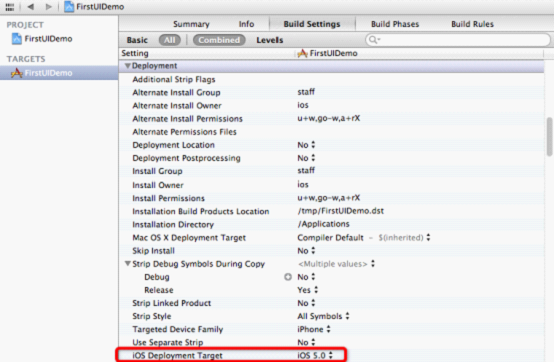Image resolution: width=555 pixels, height=363 pixels.
Task: Select Alternate Permissions Files setting
Action: coord(184,132)
